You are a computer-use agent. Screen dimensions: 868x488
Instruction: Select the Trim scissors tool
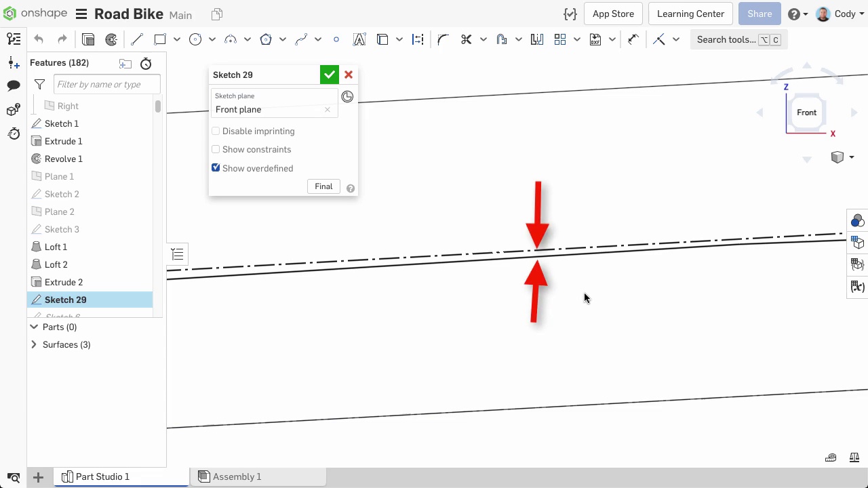click(x=466, y=40)
